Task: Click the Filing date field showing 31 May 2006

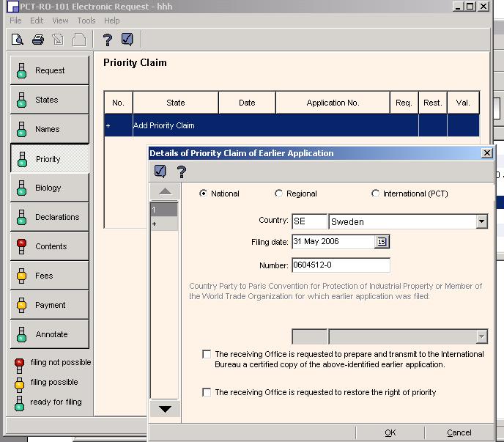Action: 333,242
